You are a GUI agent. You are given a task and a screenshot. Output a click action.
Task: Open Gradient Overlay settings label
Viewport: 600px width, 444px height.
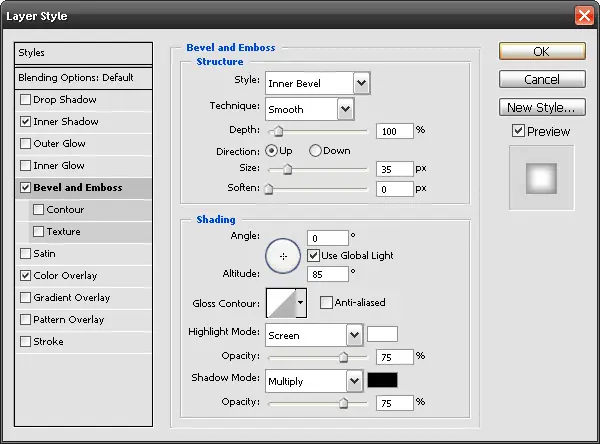tap(72, 298)
